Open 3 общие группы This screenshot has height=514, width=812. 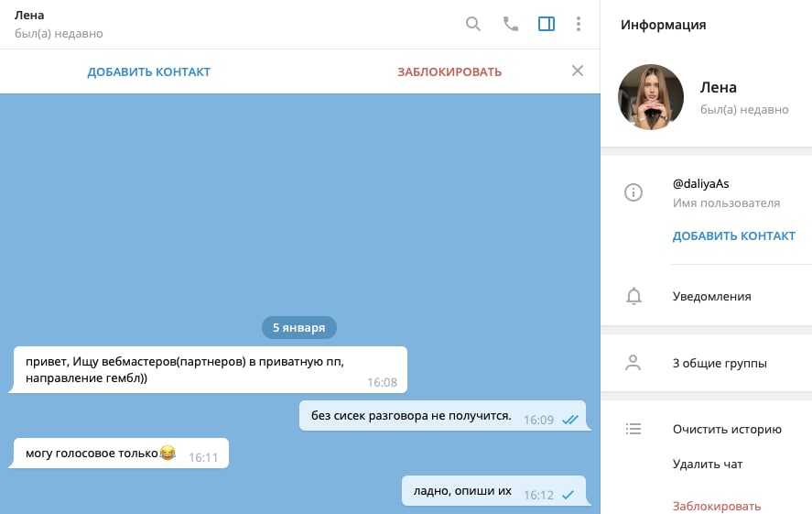[720, 363]
